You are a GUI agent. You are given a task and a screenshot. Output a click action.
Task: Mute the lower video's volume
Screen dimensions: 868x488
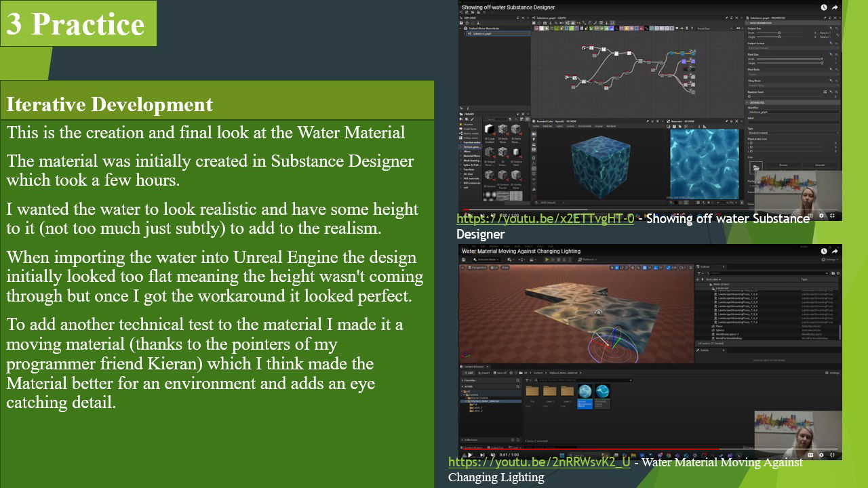coord(492,455)
